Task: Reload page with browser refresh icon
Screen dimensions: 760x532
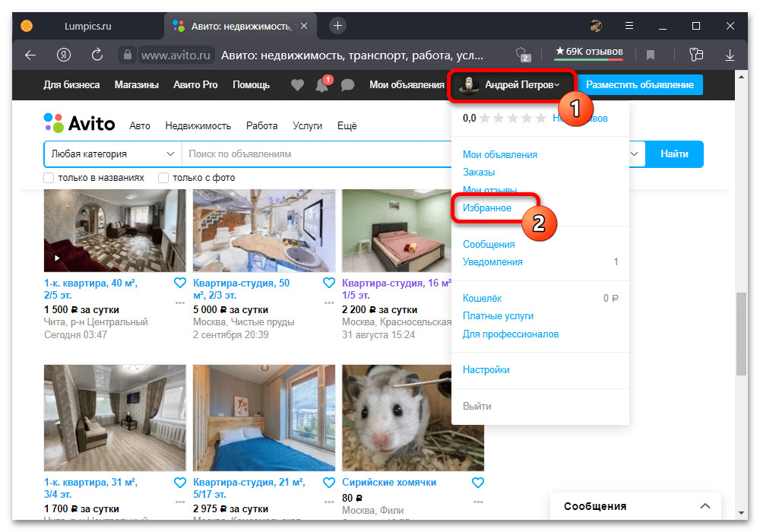Action: [x=97, y=55]
